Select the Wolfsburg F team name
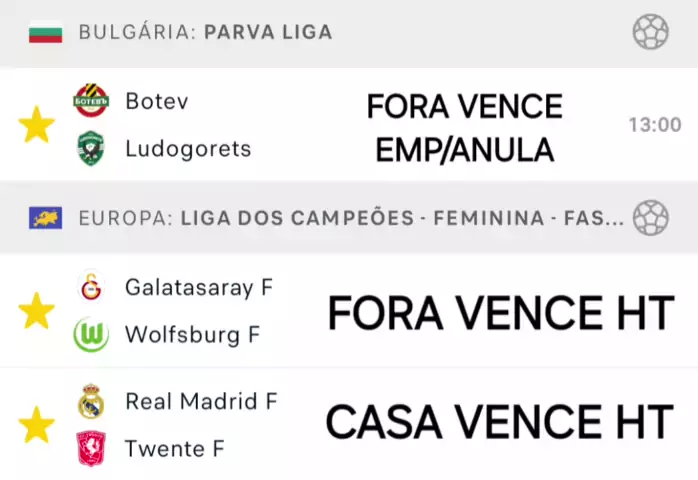This screenshot has height=480, width=698. tap(192, 335)
